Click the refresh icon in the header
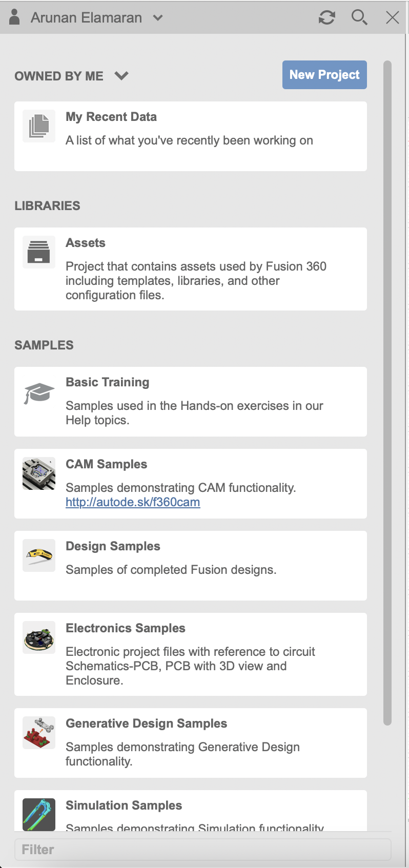The image size is (409, 868). click(x=326, y=17)
